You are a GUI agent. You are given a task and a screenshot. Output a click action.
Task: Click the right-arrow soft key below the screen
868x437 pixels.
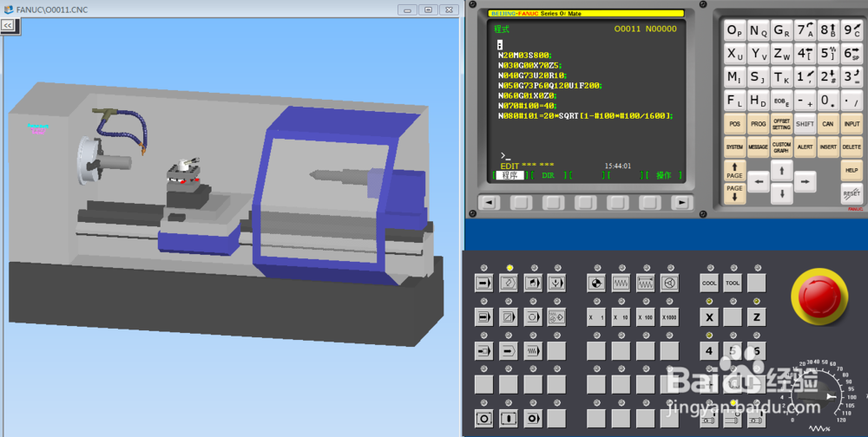[682, 202]
